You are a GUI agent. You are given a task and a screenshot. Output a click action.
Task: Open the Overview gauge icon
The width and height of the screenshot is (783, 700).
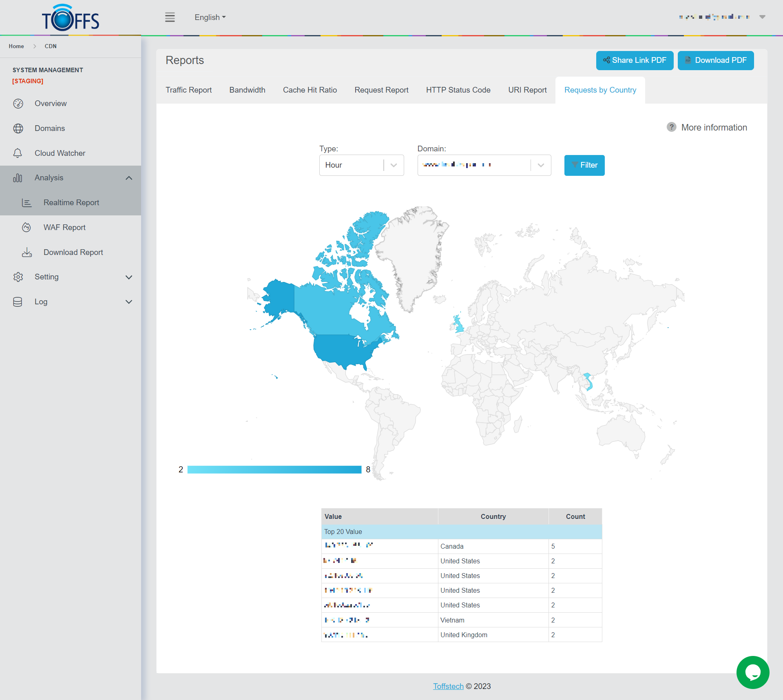point(18,104)
